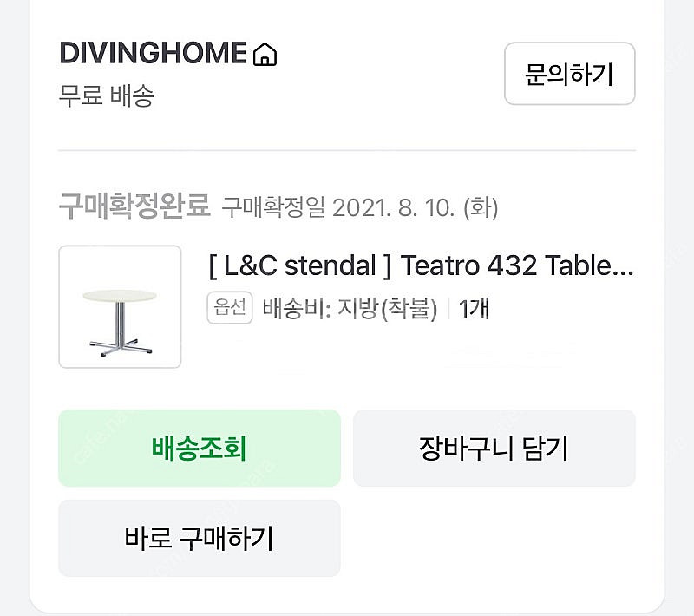This screenshot has height=616, width=694.
Task: Click the 구매확정완료 status text
Action: click(134, 206)
